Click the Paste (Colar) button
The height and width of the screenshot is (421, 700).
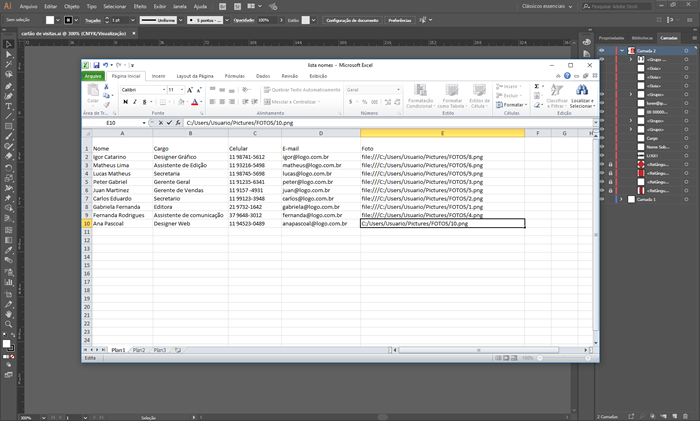[x=93, y=93]
